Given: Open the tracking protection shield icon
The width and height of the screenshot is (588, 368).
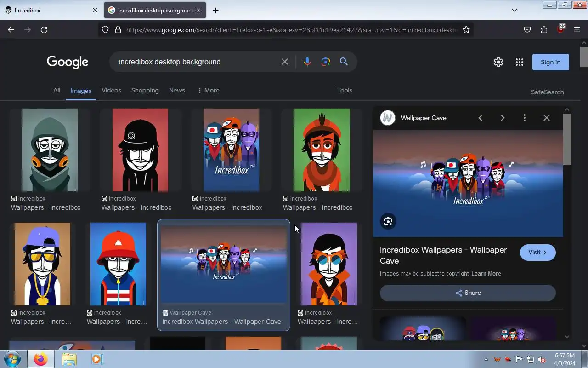Looking at the screenshot, I should pyautogui.click(x=105, y=29).
